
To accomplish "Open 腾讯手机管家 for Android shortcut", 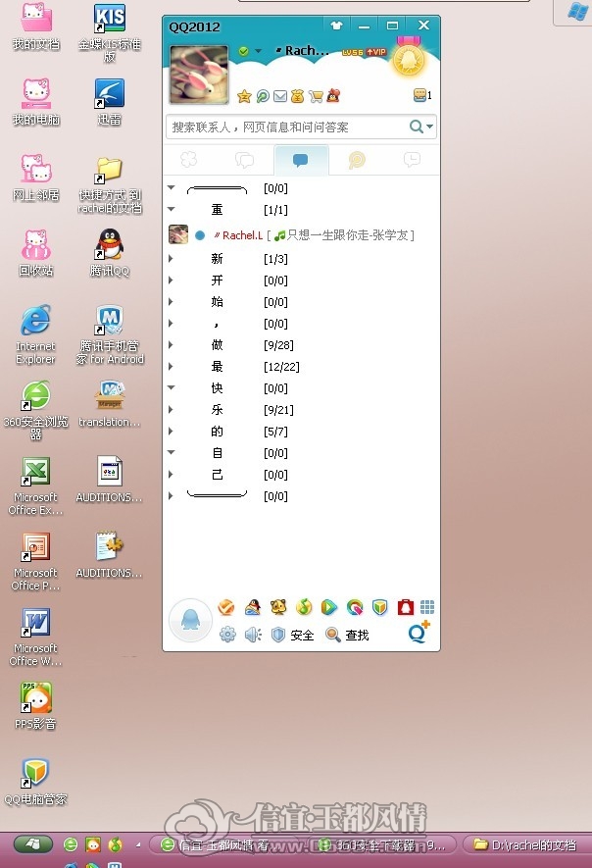I will (x=110, y=334).
